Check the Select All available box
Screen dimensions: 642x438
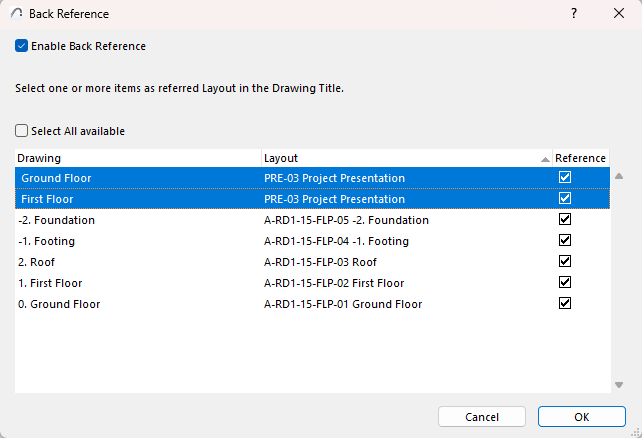coord(22,131)
